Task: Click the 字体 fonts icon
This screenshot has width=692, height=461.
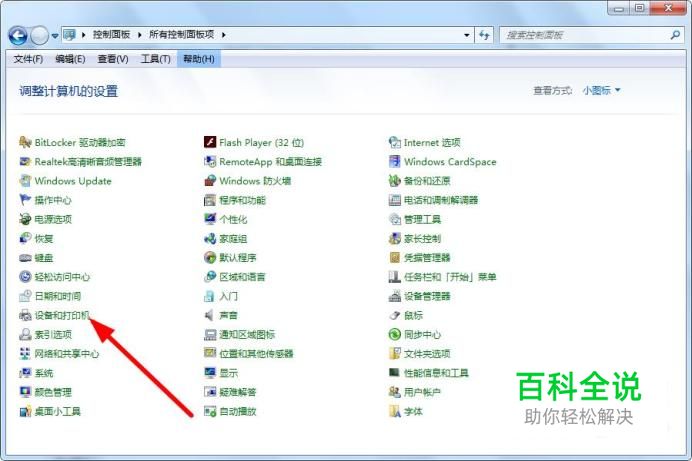Action: [x=395, y=411]
